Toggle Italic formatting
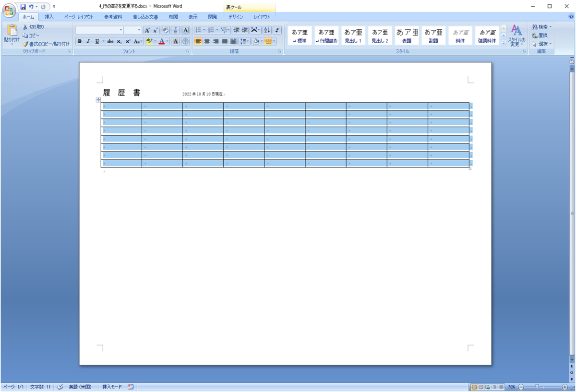576x392 pixels. tap(88, 41)
